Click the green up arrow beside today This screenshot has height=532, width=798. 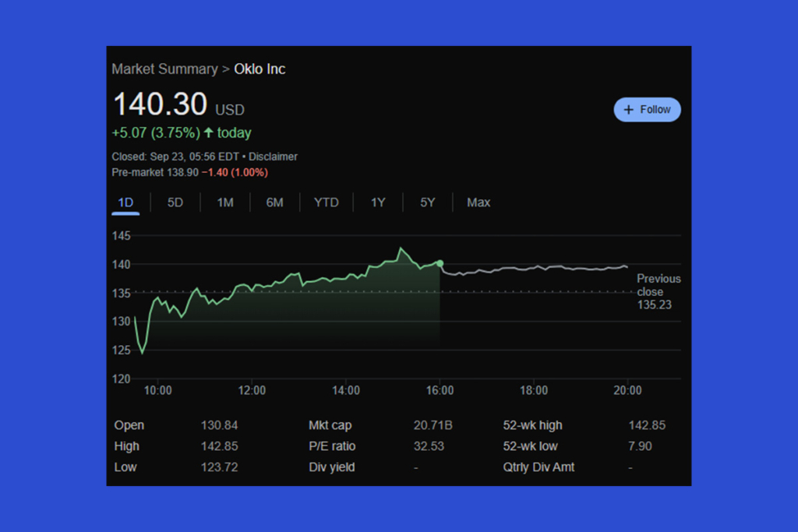(x=208, y=133)
